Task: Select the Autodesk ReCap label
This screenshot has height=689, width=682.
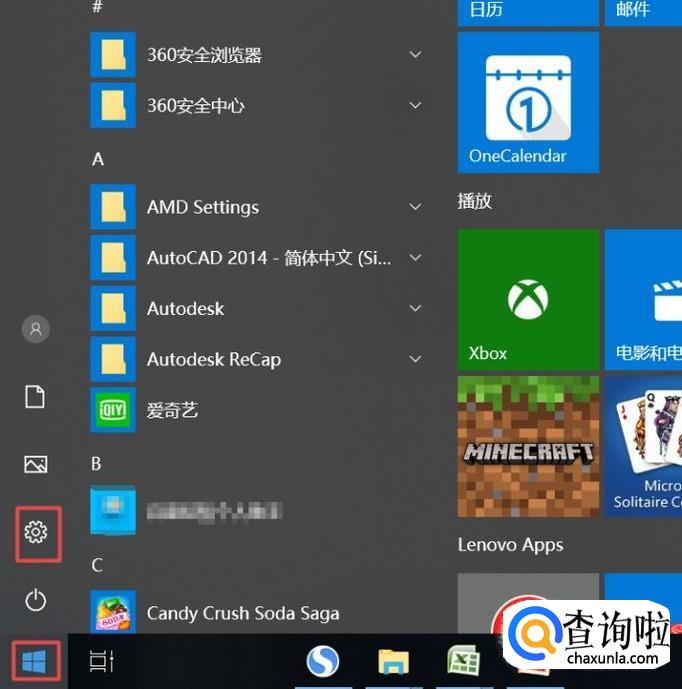Action: 214,360
